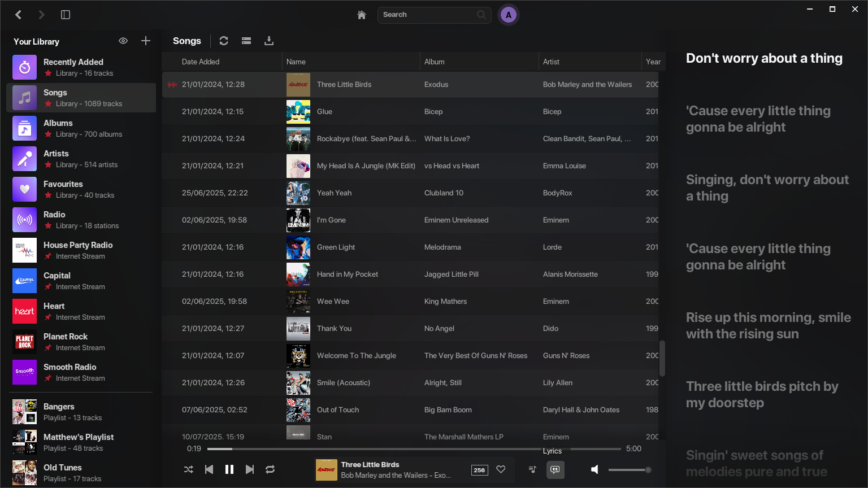Image resolution: width=868 pixels, height=488 pixels.
Task: Toggle the Lyrics panel button
Action: [x=555, y=469]
